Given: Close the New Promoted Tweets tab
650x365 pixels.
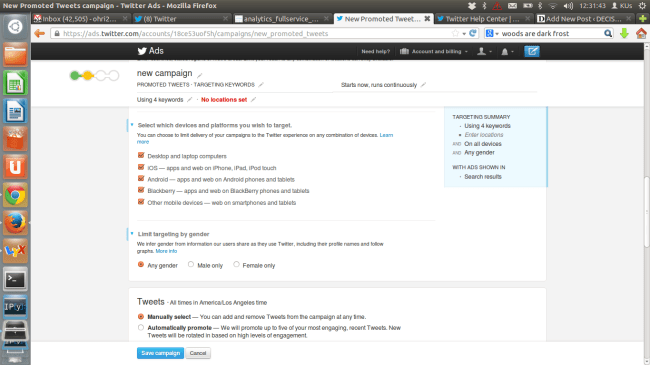Looking at the screenshot, I should coord(427,19).
